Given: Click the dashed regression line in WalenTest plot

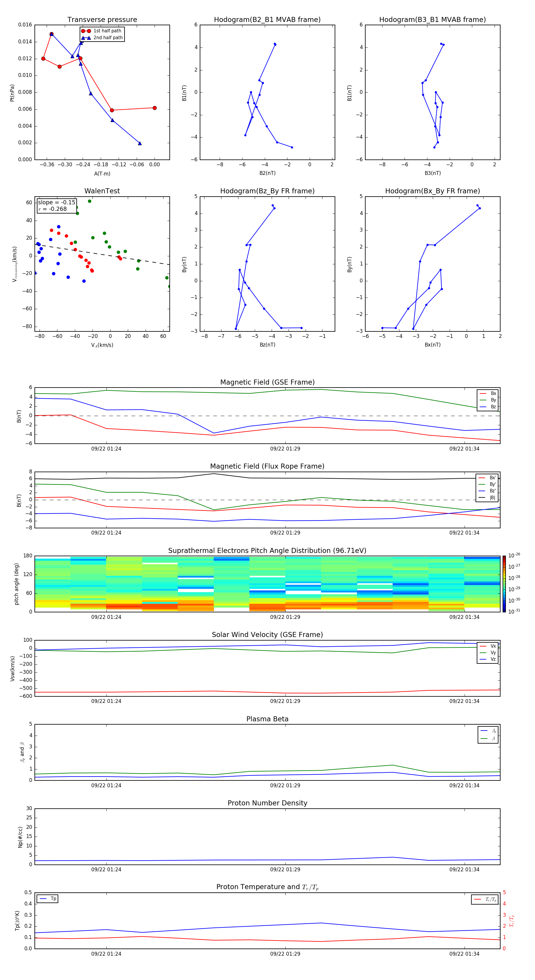Looking at the screenshot, I should [102, 255].
